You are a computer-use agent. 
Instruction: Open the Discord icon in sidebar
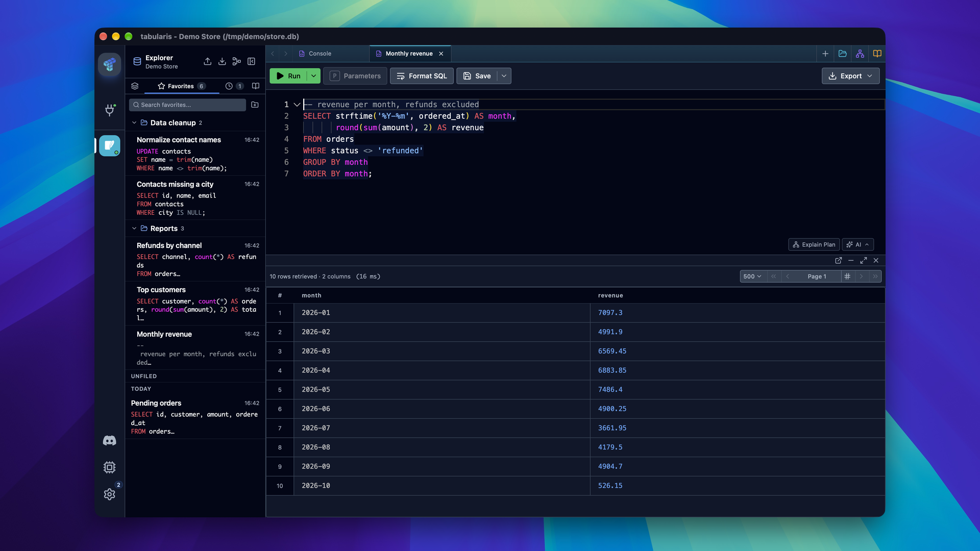(x=109, y=440)
